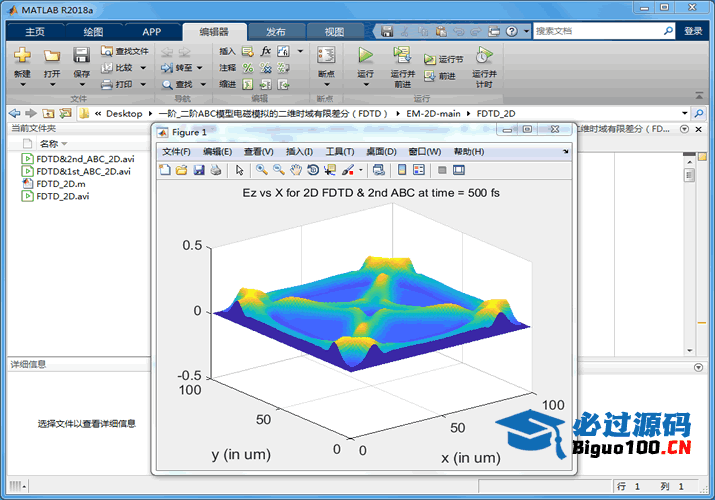The image size is (715, 500).
Task: Click Insert Legend icon in Figure 1 toolbar
Action: (419, 170)
